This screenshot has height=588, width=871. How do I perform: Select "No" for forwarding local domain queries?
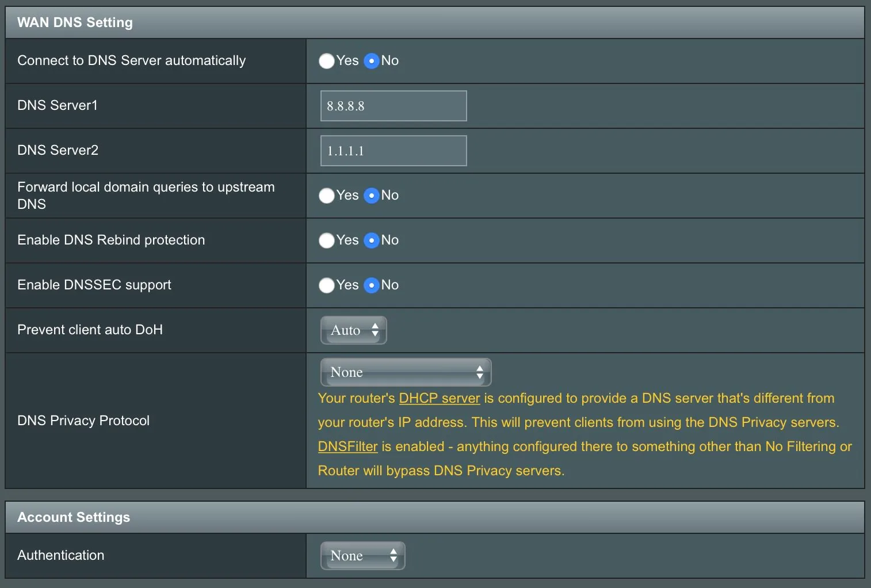[372, 196]
